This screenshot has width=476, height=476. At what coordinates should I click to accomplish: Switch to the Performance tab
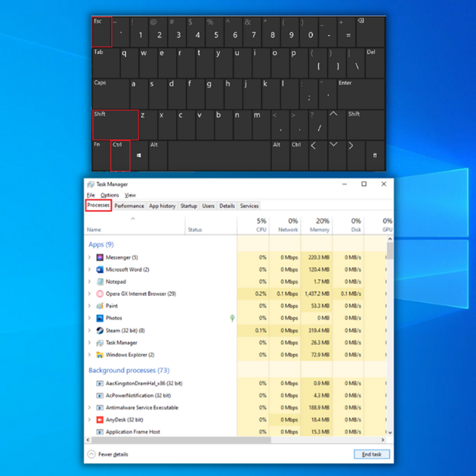(130, 206)
